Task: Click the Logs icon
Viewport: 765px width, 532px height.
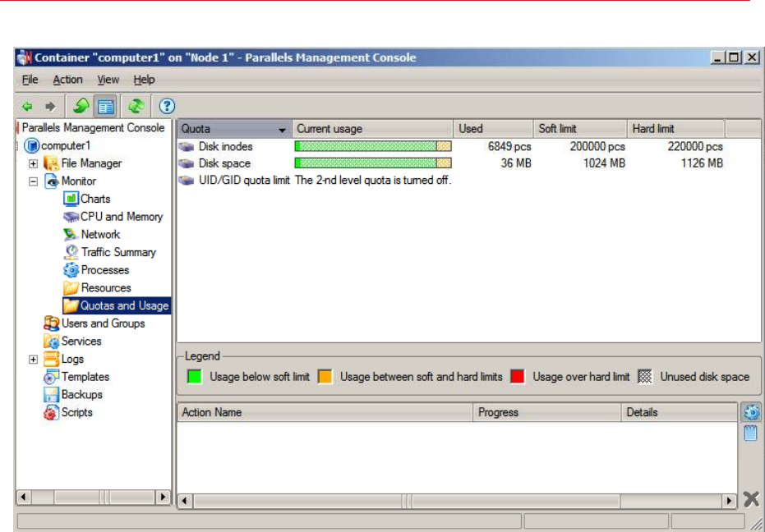Action: [51, 359]
